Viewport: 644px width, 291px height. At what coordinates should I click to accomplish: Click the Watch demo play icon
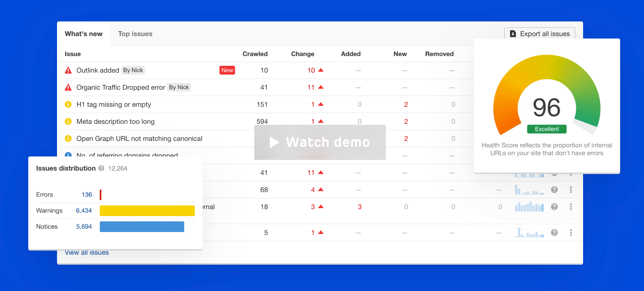273,142
